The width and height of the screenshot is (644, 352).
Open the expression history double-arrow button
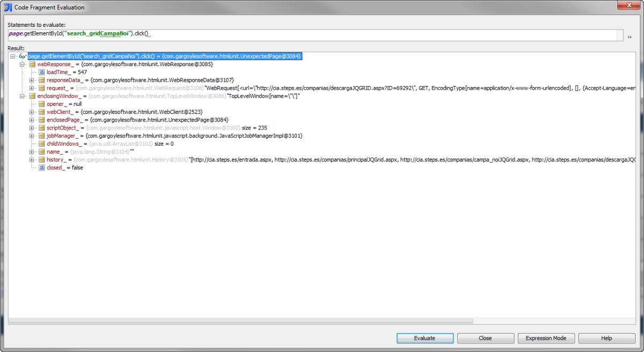tap(630, 37)
